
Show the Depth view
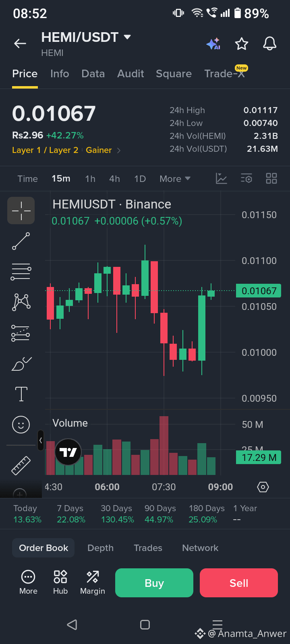coord(101,548)
